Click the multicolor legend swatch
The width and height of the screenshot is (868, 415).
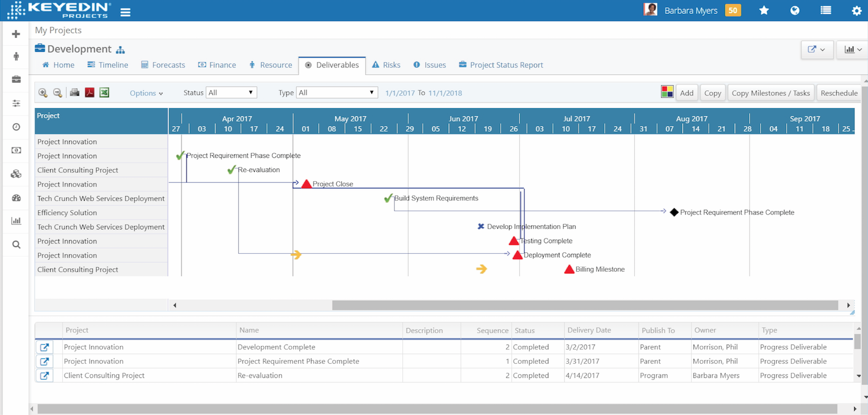coord(667,92)
